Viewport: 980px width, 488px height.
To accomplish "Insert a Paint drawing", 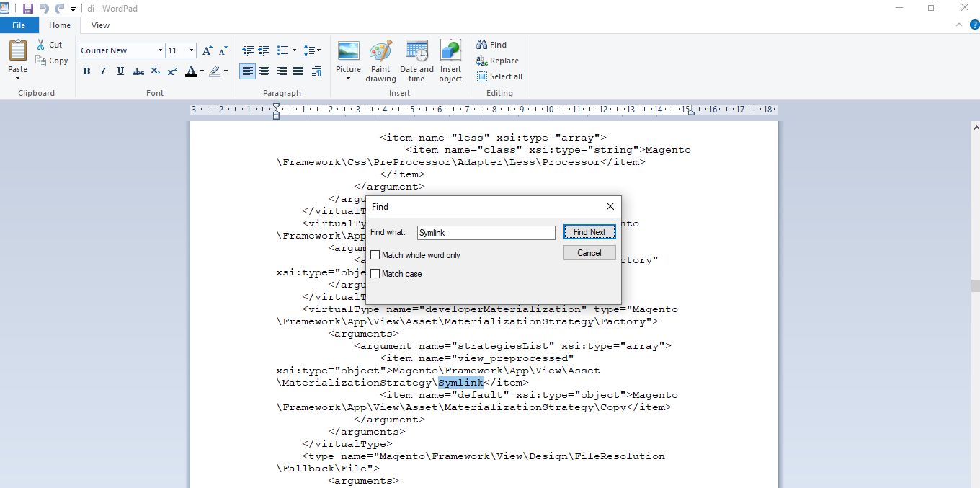I will click(x=380, y=61).
